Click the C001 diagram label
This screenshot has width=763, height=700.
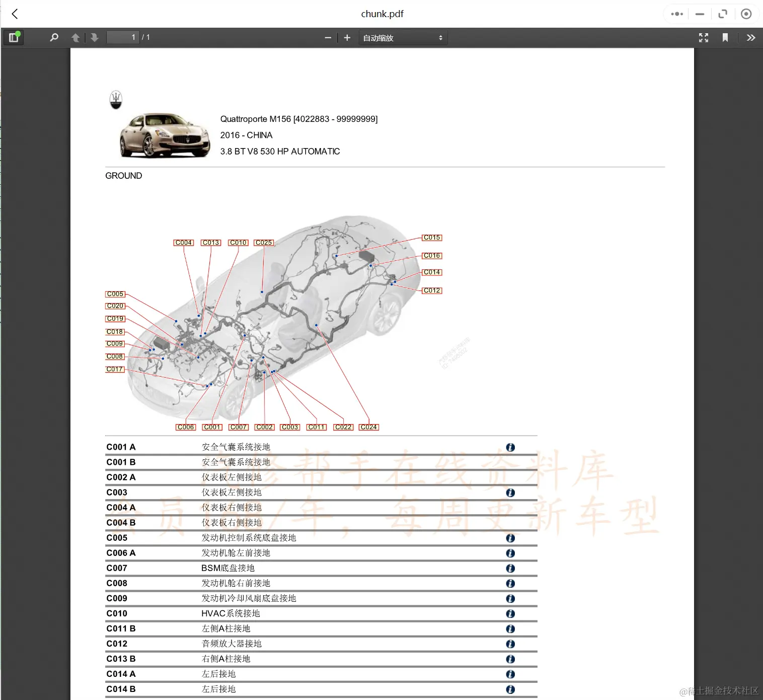pyautogui.click(x=212, y=427)
